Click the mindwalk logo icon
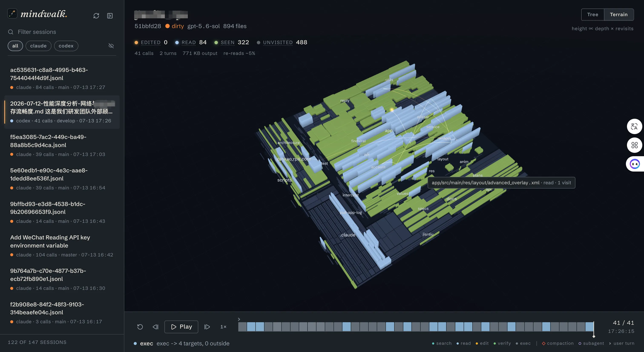644x352 pixels. tap(12, 13)
